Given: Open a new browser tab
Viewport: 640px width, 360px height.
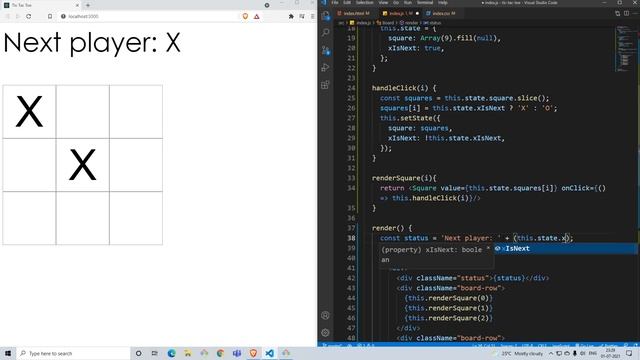Looking at the screenshot, I should tap(88, 5).
